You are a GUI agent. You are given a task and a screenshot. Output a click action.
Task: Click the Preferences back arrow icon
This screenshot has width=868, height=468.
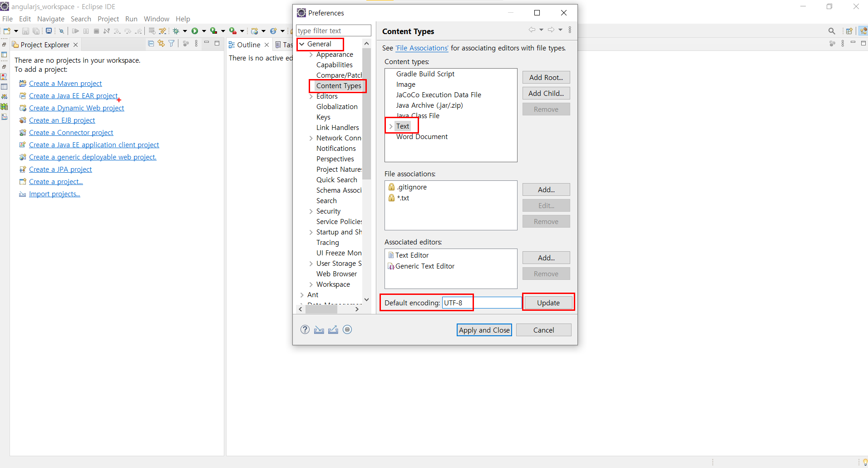(532, 30)
